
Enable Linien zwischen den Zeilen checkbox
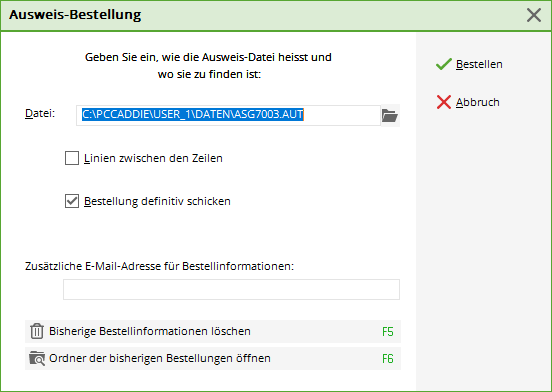point(72,158)
